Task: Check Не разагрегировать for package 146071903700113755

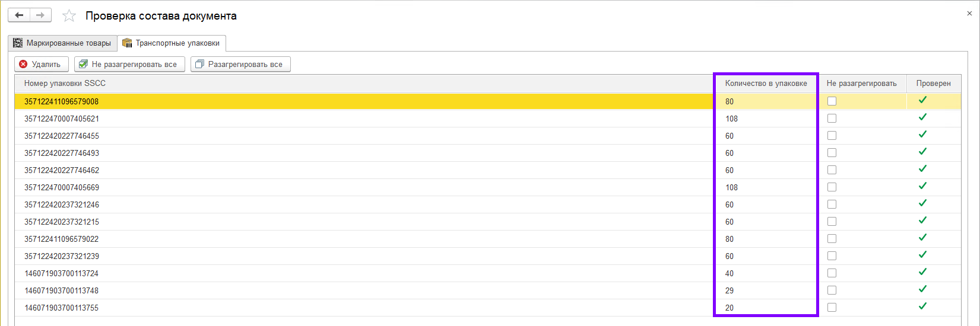Action: coord(832,308)
